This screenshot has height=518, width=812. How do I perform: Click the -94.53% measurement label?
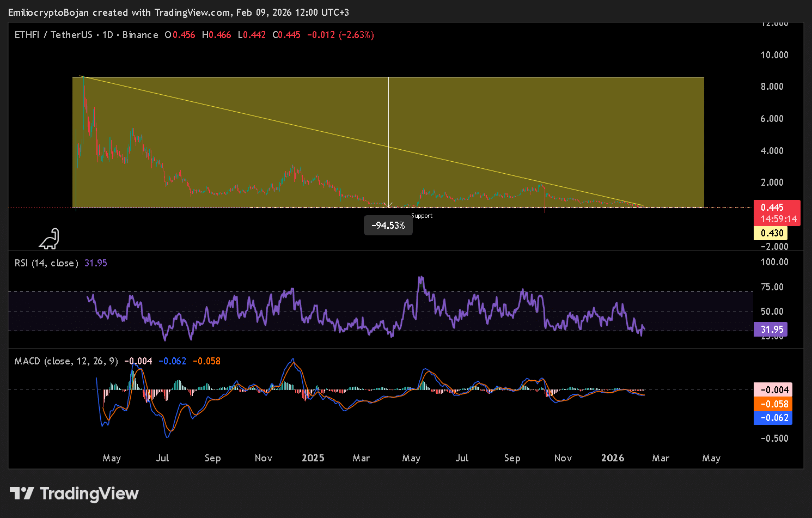click(x=388, y=226)
